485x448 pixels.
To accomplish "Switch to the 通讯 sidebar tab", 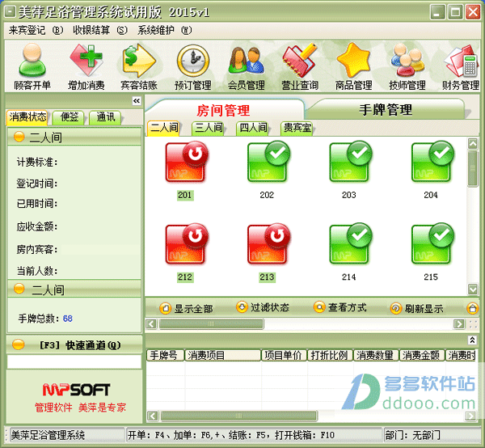I will 105,117.
